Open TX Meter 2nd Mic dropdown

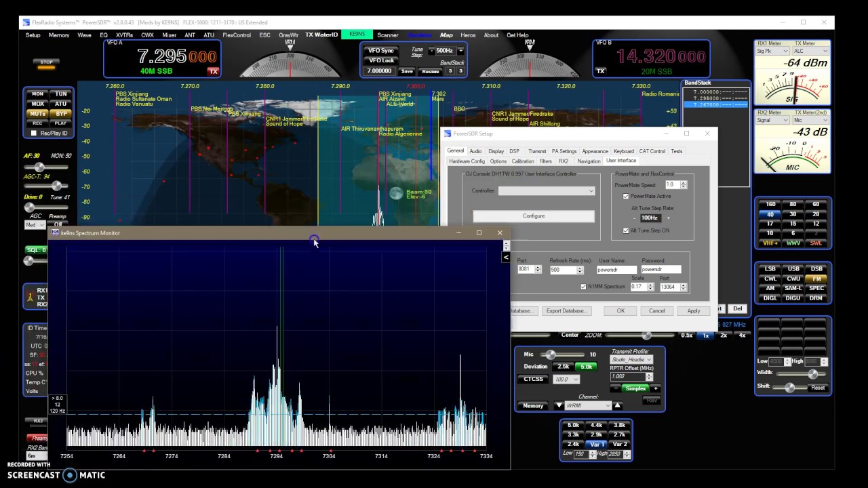pyautogui.click(x=812, y=120)
